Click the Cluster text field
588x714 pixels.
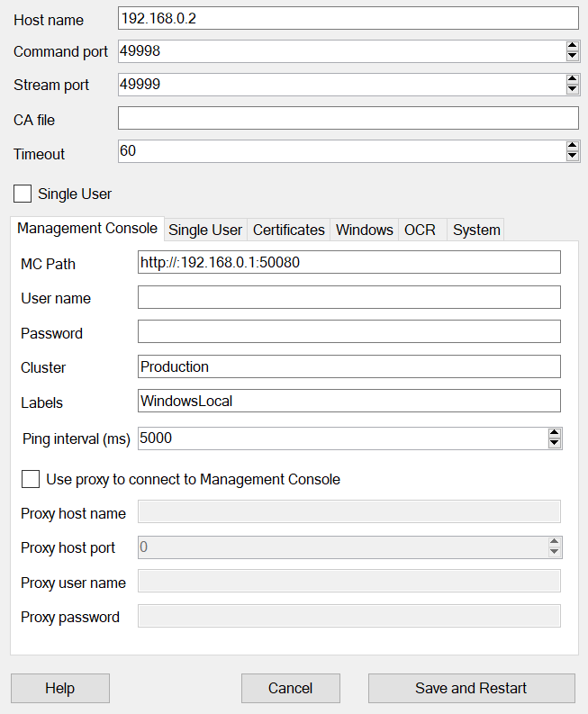pyautogui.click(x=348, y=366)
